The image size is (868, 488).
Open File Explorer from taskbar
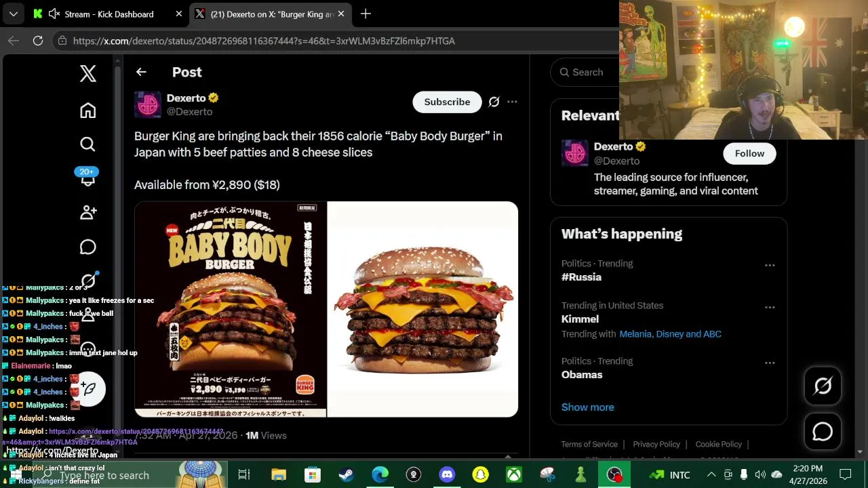pyautogui.click(x=279, y=474)
